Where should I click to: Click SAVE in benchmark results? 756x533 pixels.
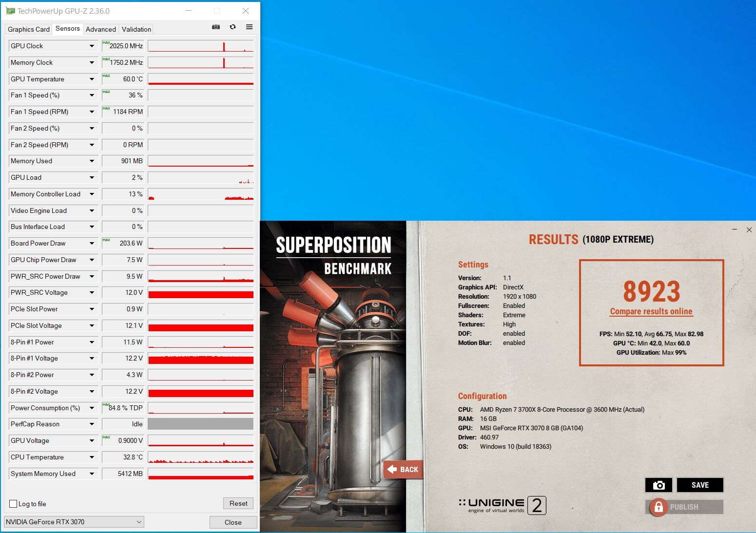click(x=700, y=485)
